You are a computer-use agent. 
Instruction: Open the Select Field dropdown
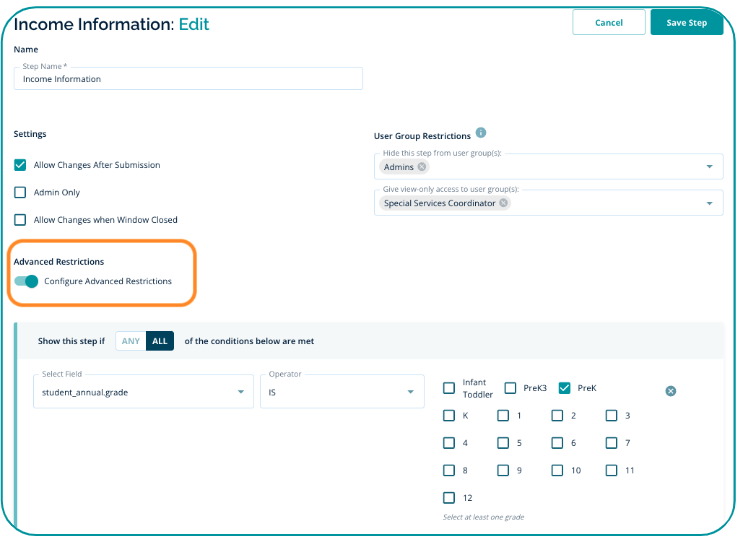pyautogui.click(x=143, y=392)
